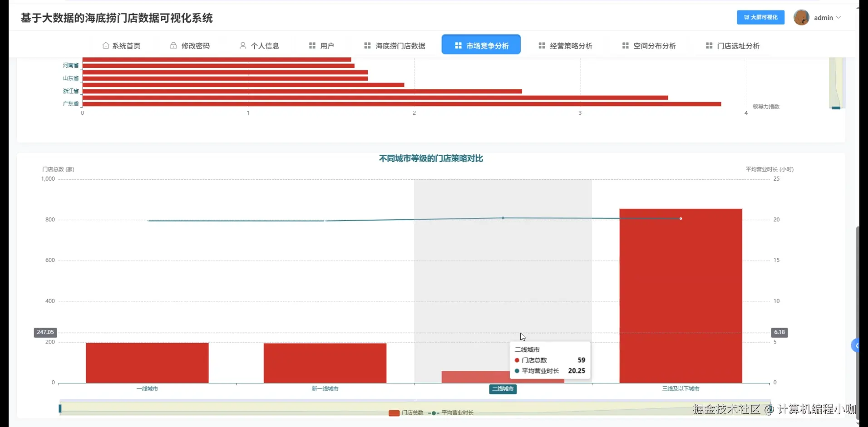This screenshot has height=427, width=868.
Task: Click the grid icon beside 海底捞门店数据
Action: point(368,45)
